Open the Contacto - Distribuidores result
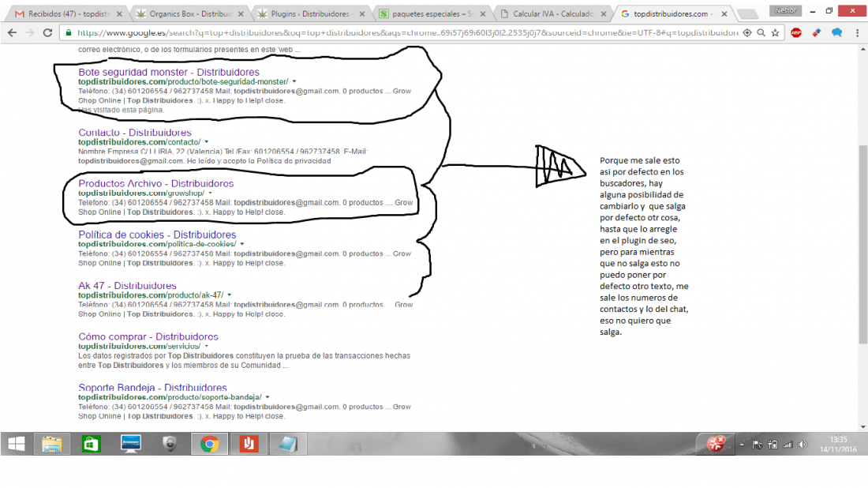 [135, 133]
